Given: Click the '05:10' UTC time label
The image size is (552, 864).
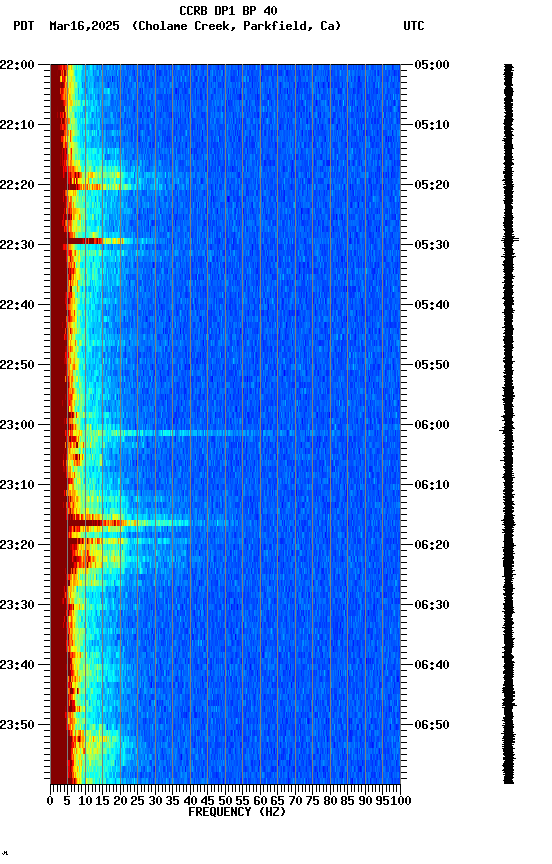Looking at the screenshot, I should pos(432,125).
